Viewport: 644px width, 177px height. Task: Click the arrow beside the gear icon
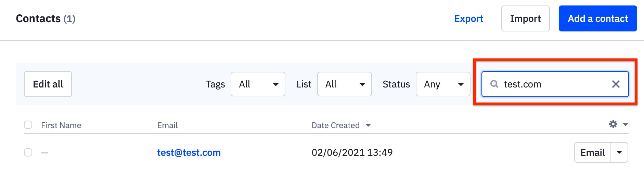click(x=626, y=125)
